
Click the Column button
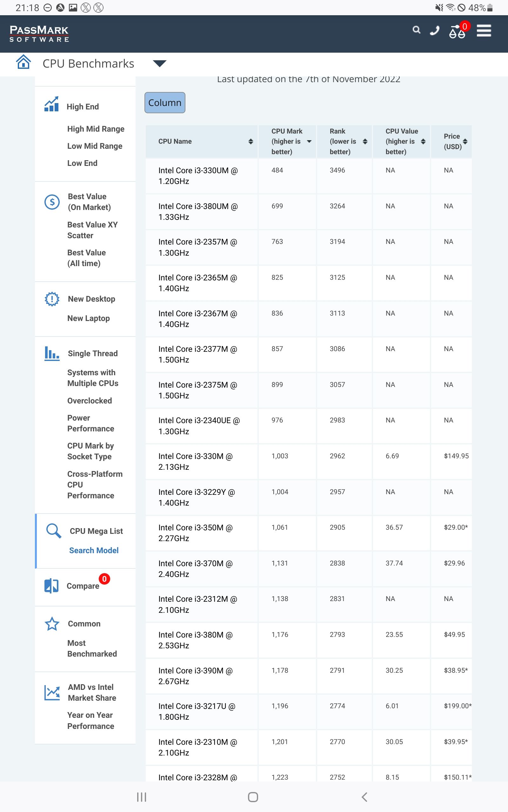[x=165, y=103]
